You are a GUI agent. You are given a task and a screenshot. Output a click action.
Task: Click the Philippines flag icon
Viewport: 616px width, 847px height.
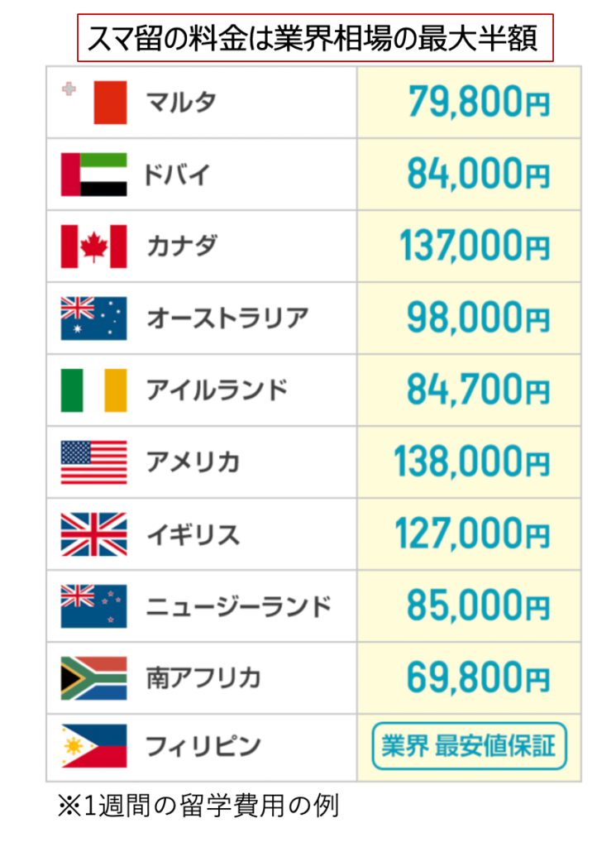coord(94,747)
